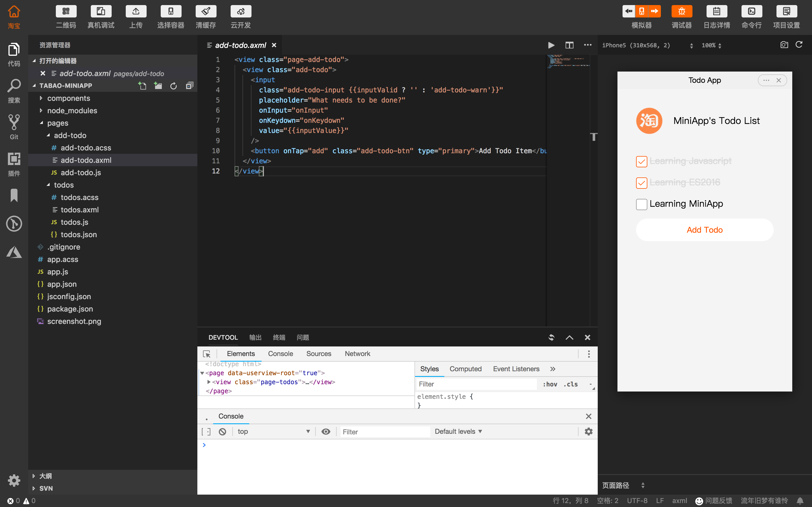Viewport: 812px width, 507px height.
Task: Check the Learning MiniApp todo checkbox
Action: click(x=641, y=204)
